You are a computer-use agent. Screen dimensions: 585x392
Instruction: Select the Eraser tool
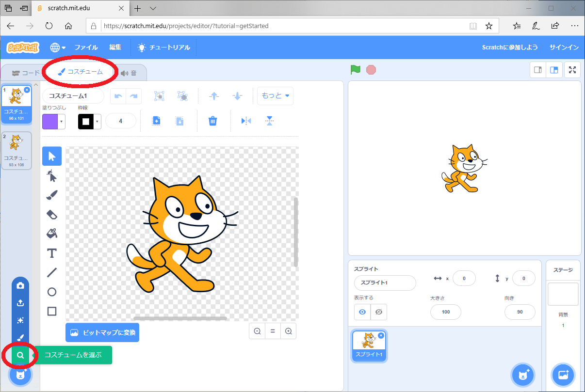point(52,214)
